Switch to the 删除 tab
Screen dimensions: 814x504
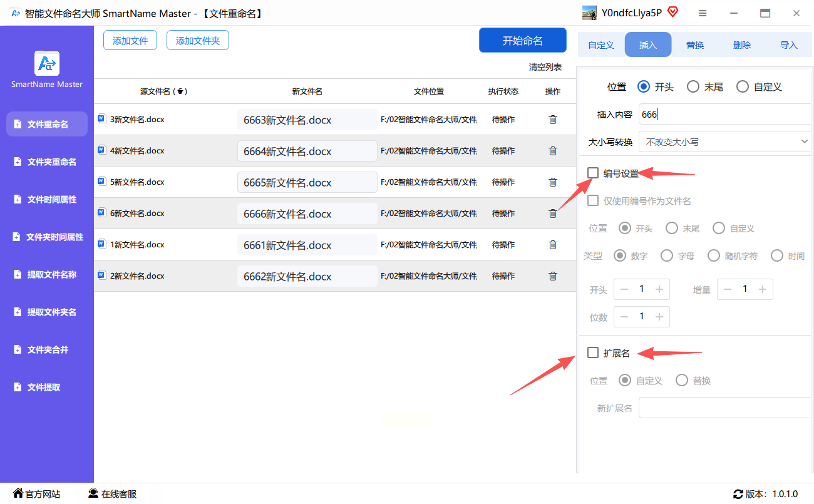pos(742,45)
